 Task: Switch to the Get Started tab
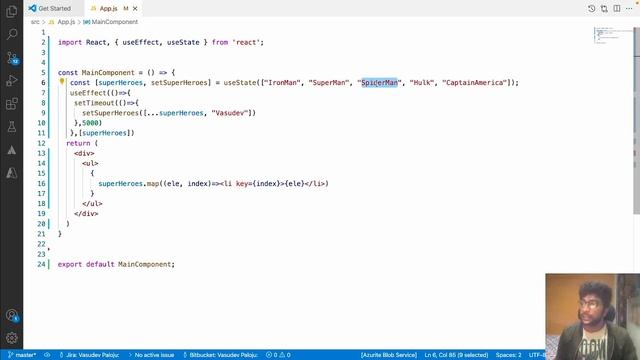coord(50,8)
